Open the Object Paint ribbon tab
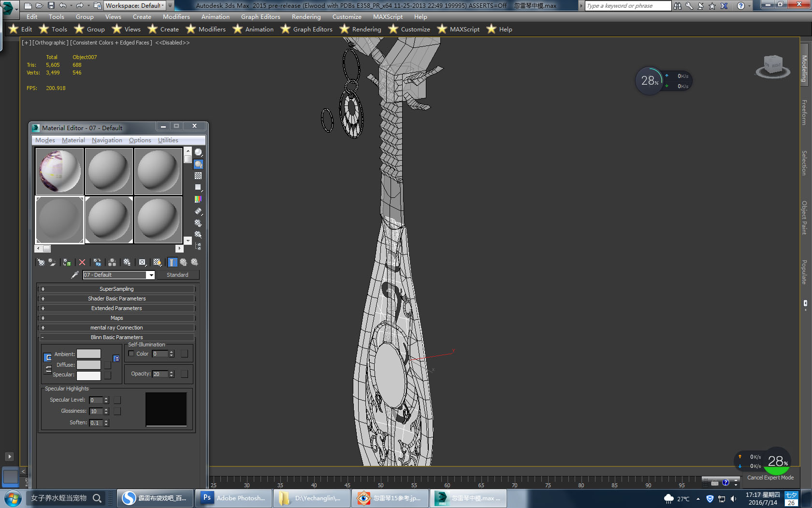The height and width of the screenshot is (508, 812). coord(804,218)
